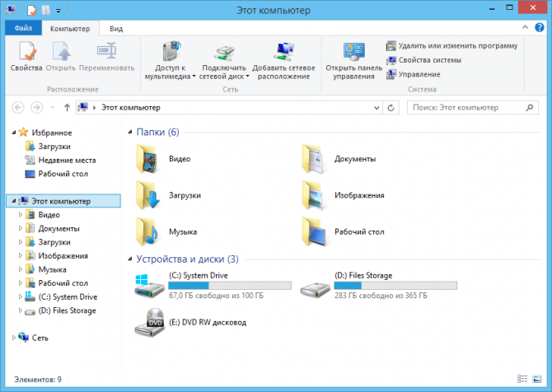Select Недавние места in Favorites
The width and height of the screenshot is (552, 392).
click(67, 160)
